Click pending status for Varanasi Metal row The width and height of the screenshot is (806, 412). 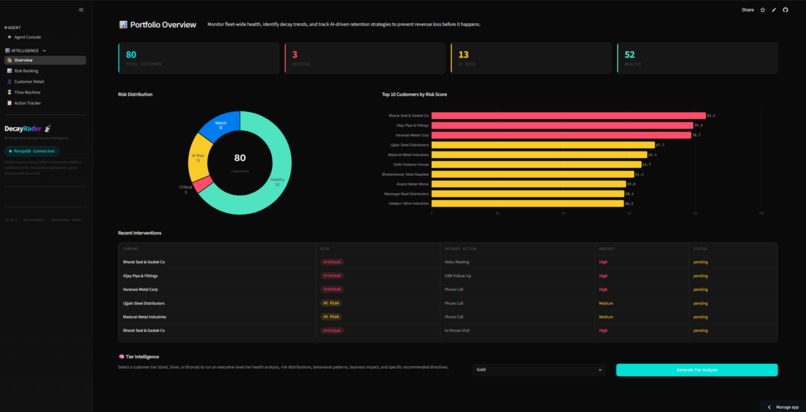pos(700,290)
